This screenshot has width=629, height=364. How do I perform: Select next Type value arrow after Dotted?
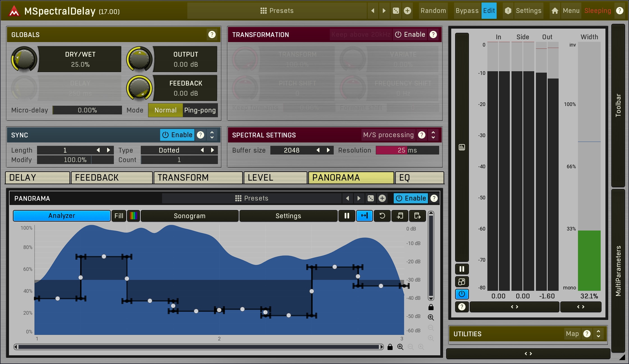point(213,150)
